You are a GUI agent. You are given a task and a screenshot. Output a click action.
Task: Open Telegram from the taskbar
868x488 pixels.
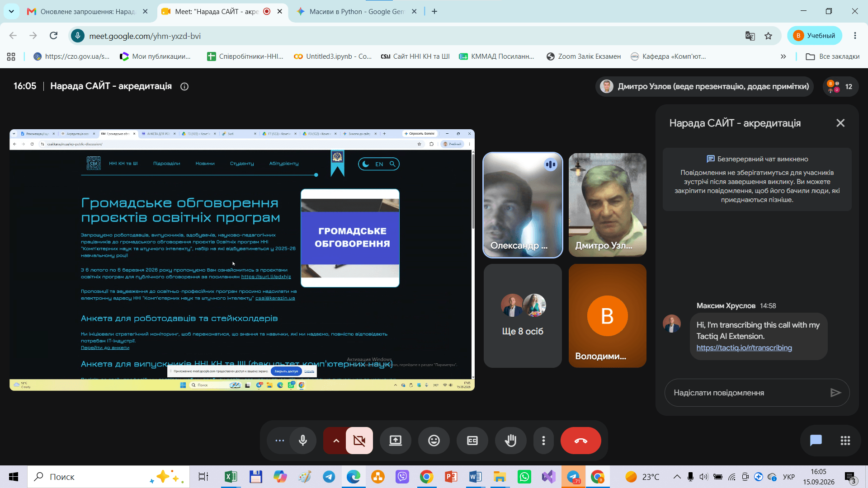[x=329, y=477]
